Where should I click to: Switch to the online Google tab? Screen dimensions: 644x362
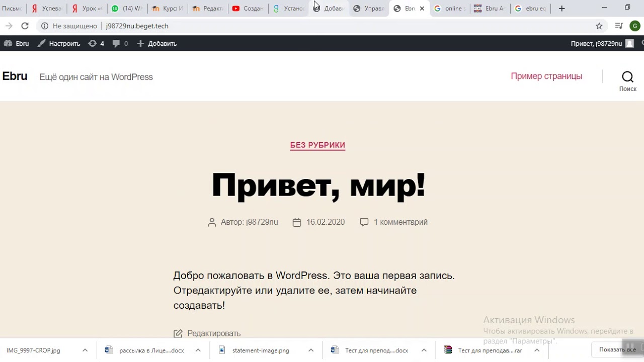[x=449, y=9]
